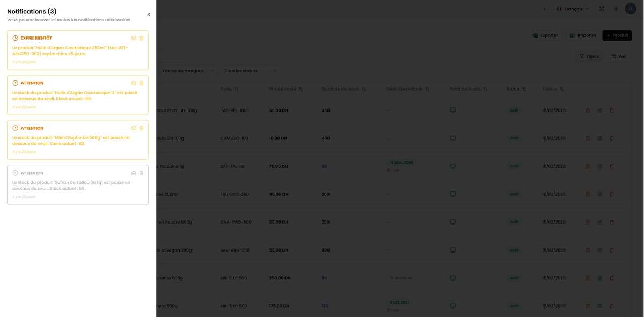Mark the 'Expire bientôt' notification as read
The width and height of the screenshot is (644, 317).
click(134, 38)
